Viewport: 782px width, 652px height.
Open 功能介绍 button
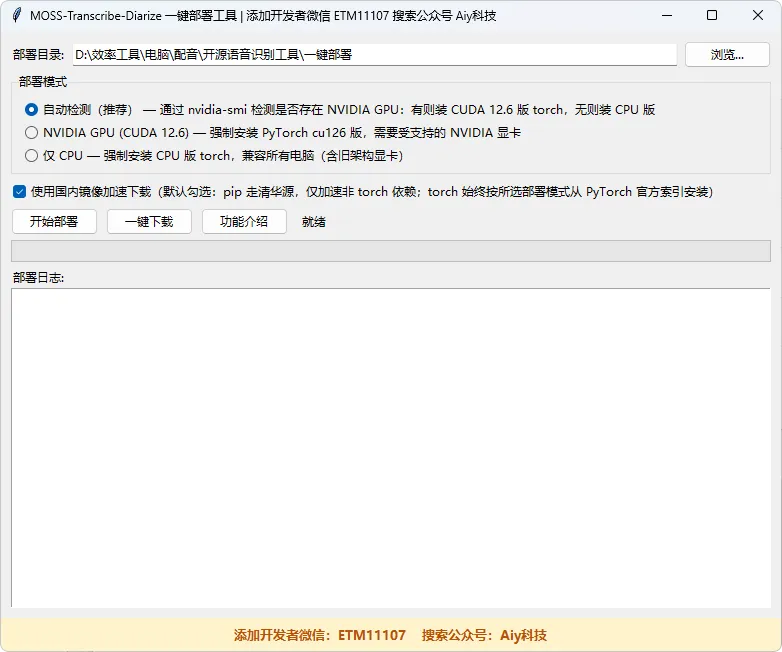244,221
